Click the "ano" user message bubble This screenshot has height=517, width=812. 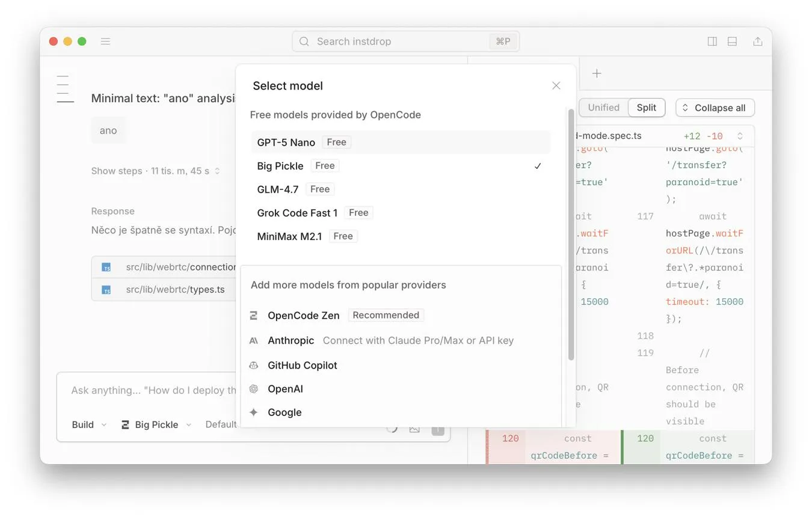[x=108, y=130]
